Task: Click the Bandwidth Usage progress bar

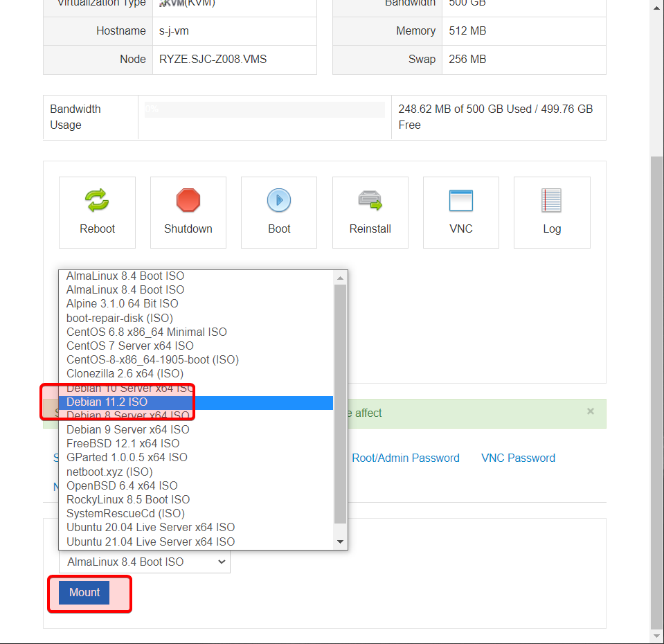Action: 264,109
